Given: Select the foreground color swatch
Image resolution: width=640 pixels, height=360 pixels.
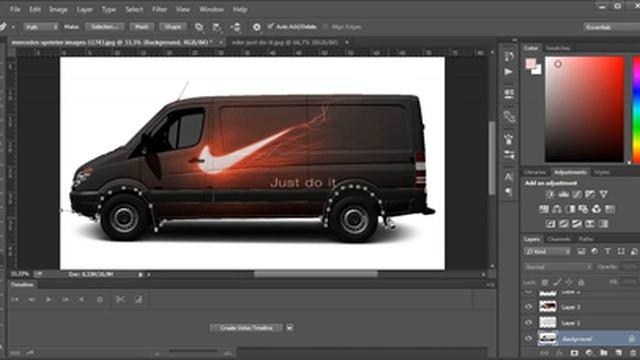Looking at the screenshot, I should tap(531, 64).
